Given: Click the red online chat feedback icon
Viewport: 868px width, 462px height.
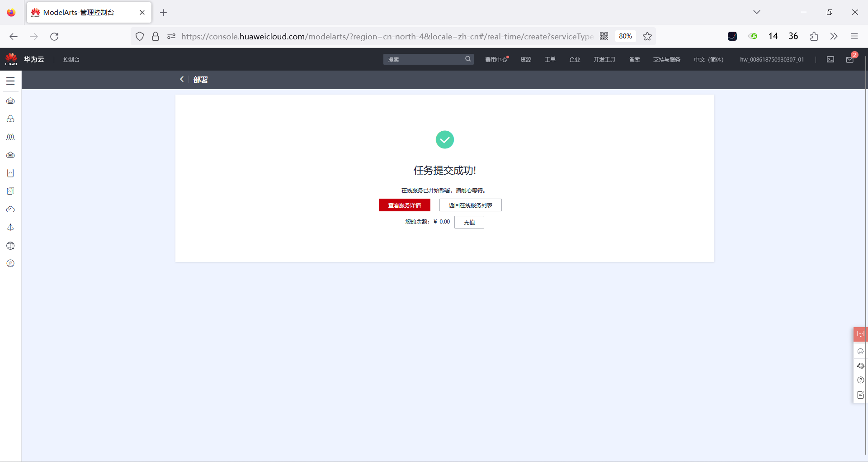Looking at the screenshot, I should coord(861,334).
